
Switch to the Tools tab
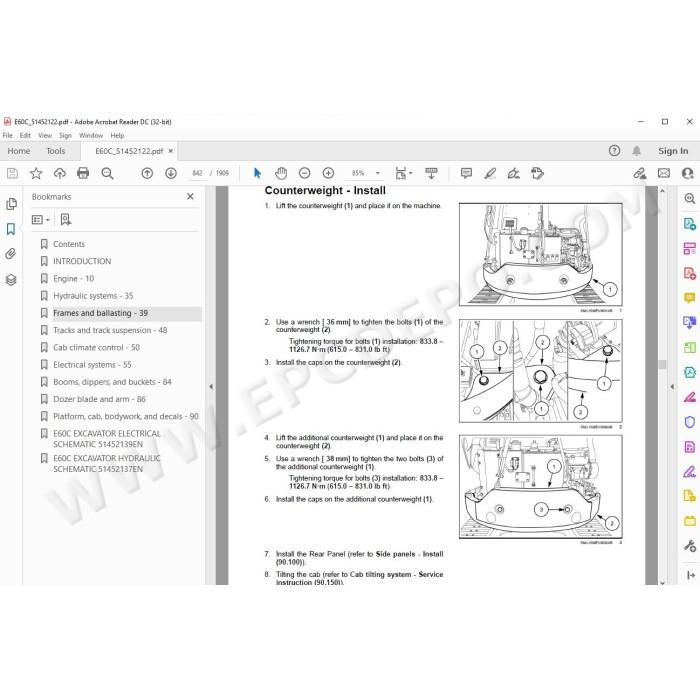tap(56, 151)
